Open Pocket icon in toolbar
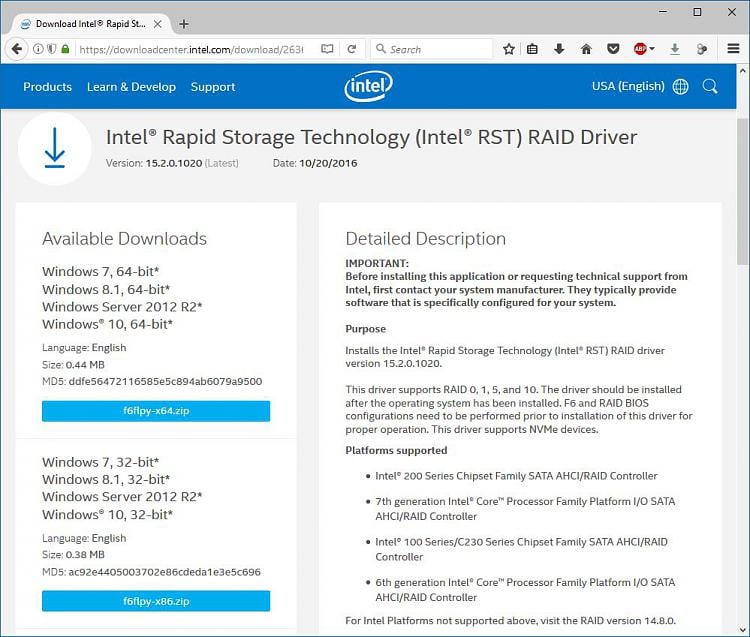The height and width of the screenshot is (637, 750). (x=613, y=49)
